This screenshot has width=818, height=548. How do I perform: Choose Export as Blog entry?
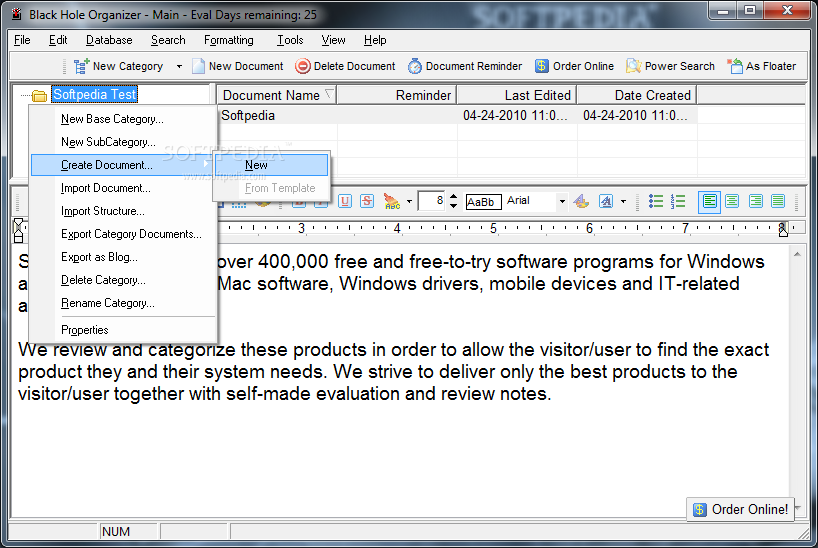tap(124, 257)
